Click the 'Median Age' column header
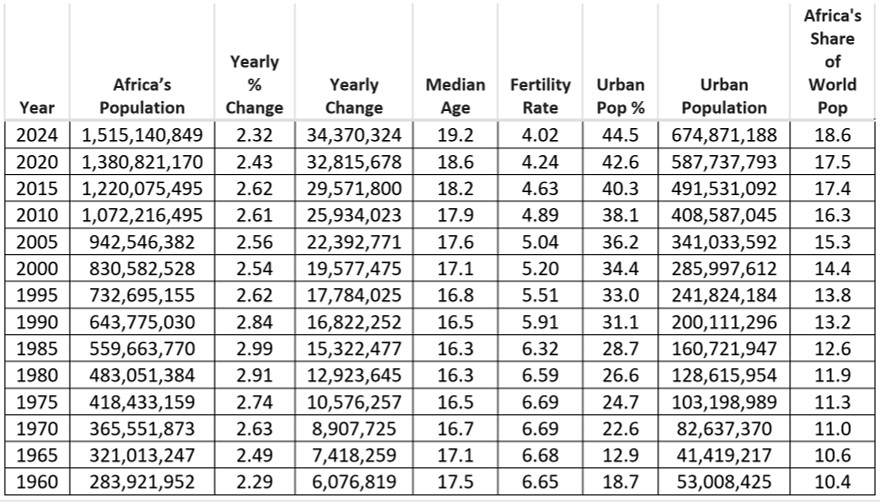 pos(455,62)
